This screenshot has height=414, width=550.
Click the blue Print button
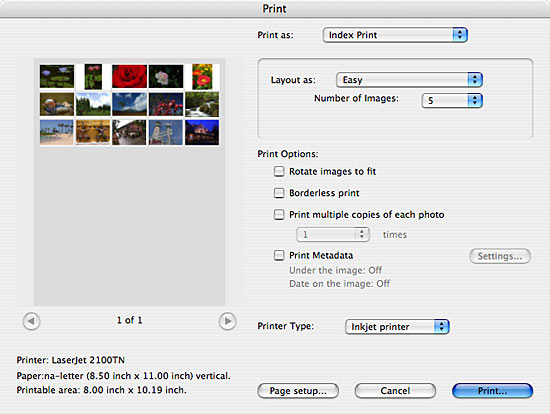492,391
